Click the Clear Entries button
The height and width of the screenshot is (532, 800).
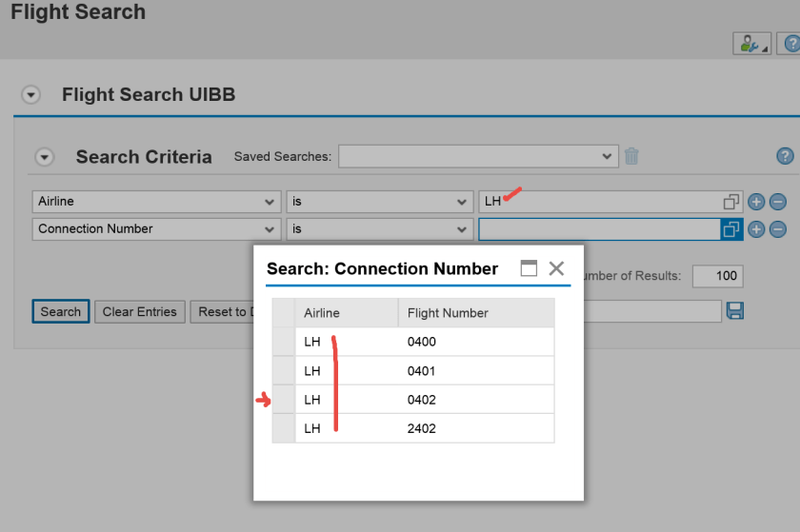(139, 311)
